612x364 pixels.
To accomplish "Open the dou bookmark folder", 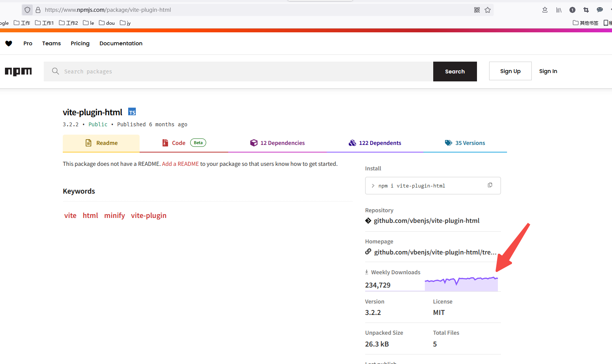I will tap(107, 23).
